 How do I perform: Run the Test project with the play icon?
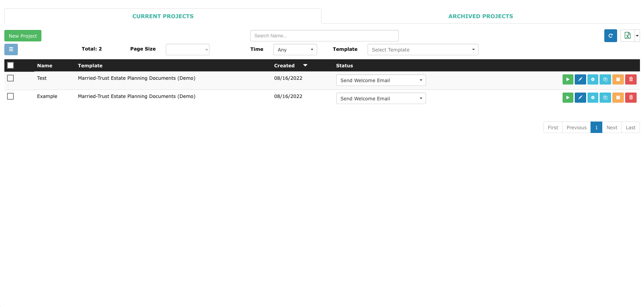[x=568, y=79]
